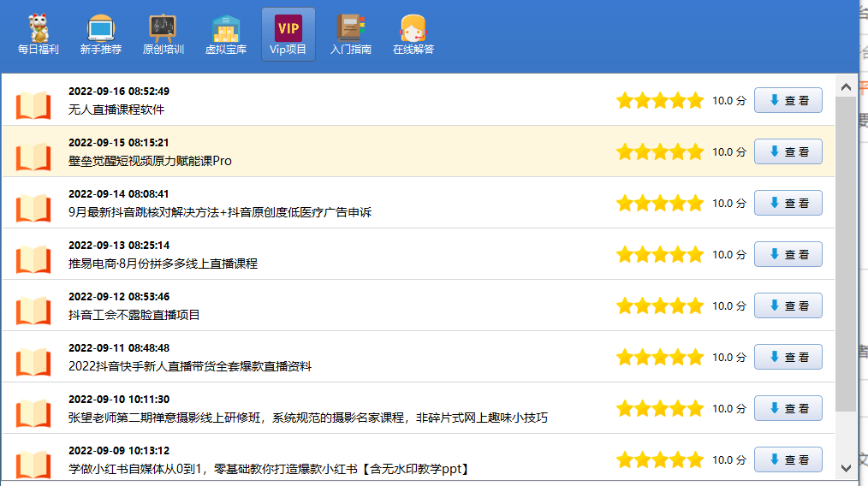This screenshot has height=486, width=868.
Task: Click 查看 for 9月最新抖音跳核对解决方法
Action: coord(788,203)
